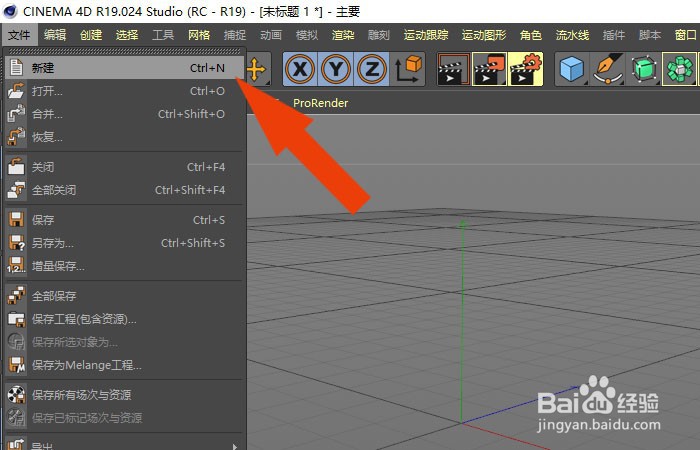Click the Save All Takes icon
700x450 pixels.
[x=17, y=395]
